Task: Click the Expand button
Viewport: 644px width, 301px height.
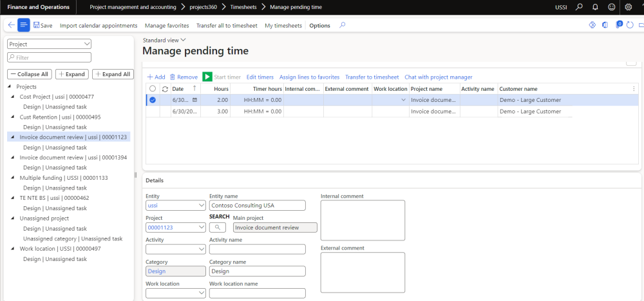Action: click(x=72, y=74)
